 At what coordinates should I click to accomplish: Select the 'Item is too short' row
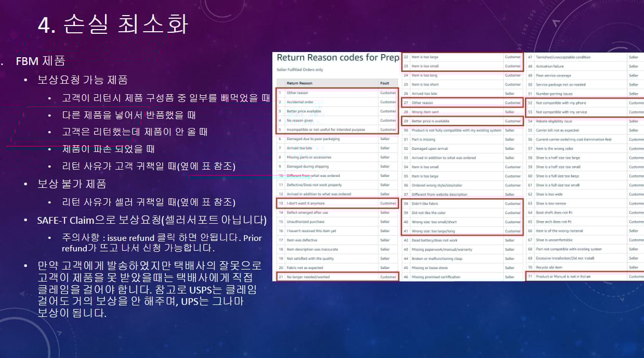pyautogui.click(x=462, y=84)
